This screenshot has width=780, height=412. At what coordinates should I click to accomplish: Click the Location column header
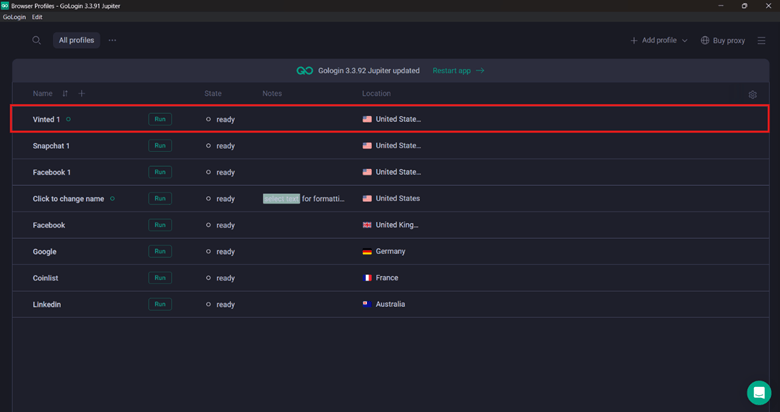pyautogui.click(x=376, y=94)
